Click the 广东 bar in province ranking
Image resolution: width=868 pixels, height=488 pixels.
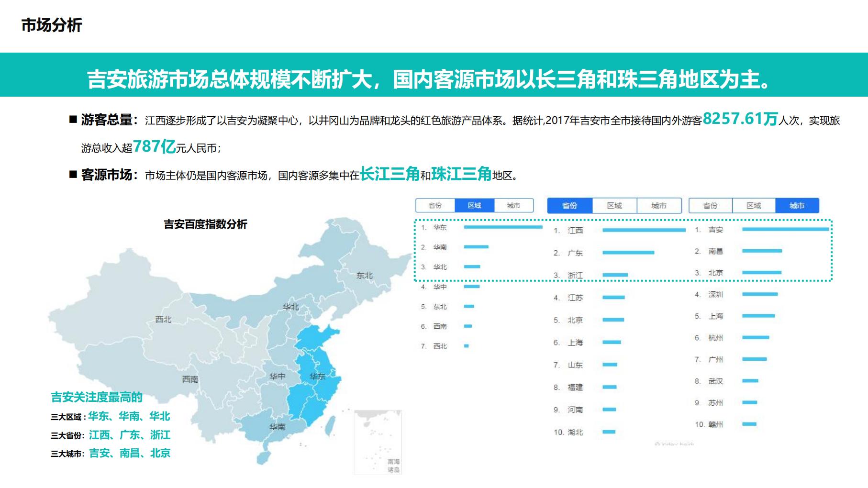[628, 252]
